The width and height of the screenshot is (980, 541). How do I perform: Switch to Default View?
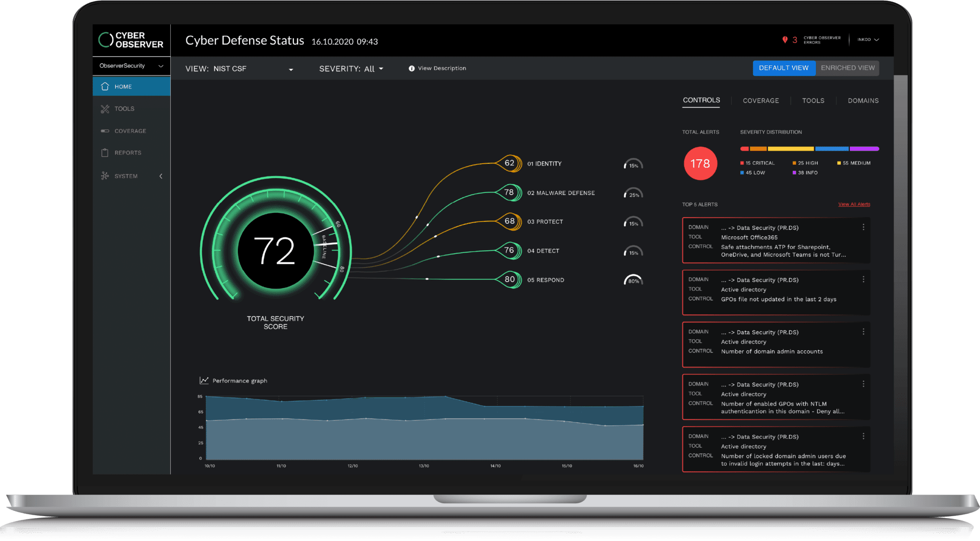(x=783, y=68)
